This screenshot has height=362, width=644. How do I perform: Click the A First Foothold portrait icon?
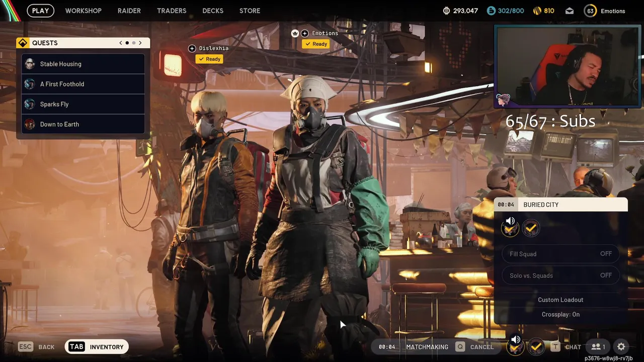click(x=30, y=84)
